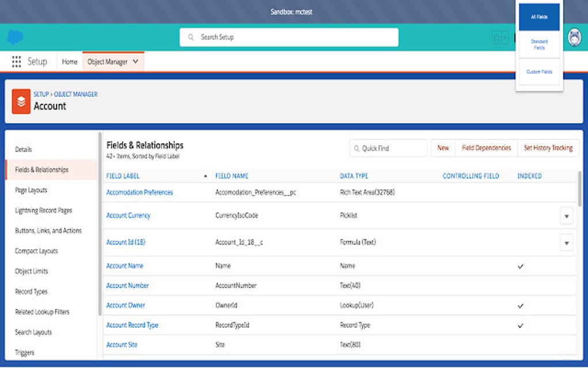
Task: Click the Quick Find magnifier icon
Action: pyautogui.click(x=359, y=148)
